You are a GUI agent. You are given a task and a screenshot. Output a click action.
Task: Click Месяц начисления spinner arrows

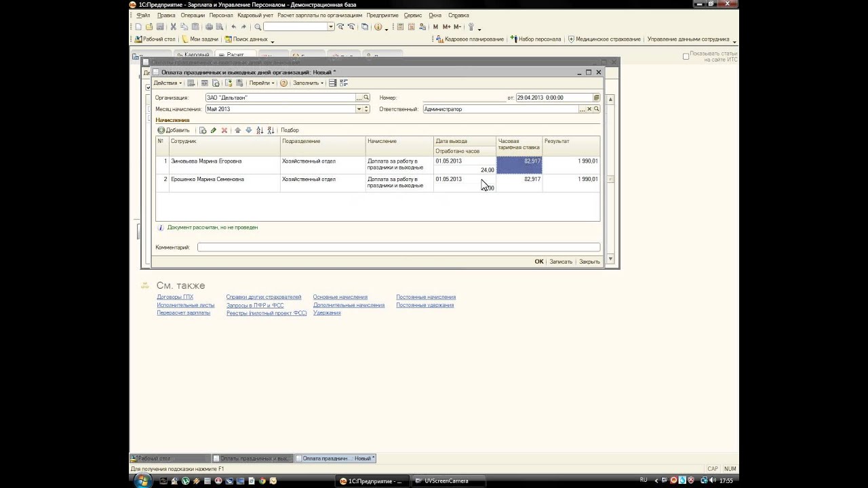click(x=366, y=109)
